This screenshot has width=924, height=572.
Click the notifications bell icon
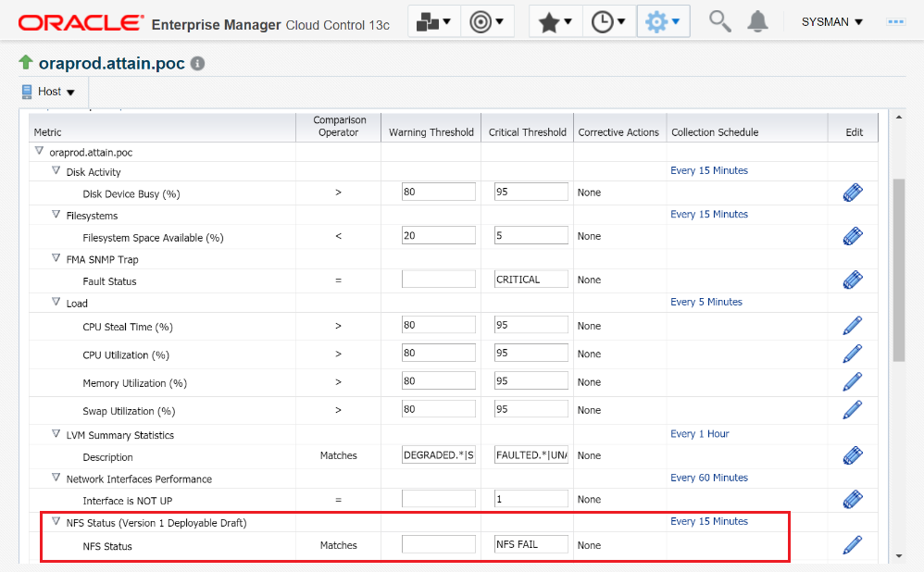[x=758, y=20]
